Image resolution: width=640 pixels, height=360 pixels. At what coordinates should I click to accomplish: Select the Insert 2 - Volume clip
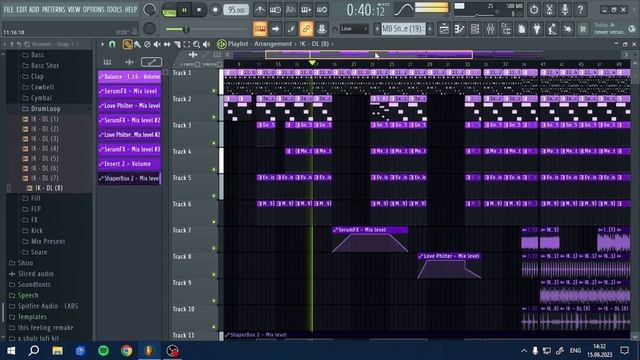point(129,164)
